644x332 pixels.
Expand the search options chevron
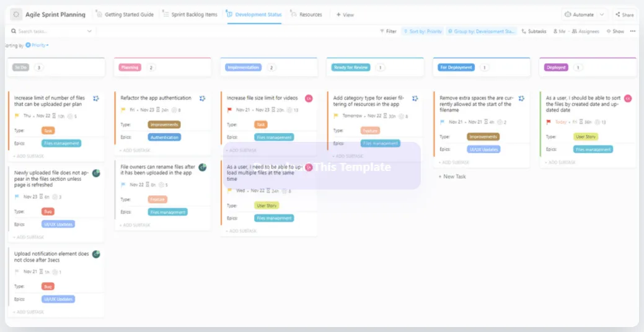[89, 31]
